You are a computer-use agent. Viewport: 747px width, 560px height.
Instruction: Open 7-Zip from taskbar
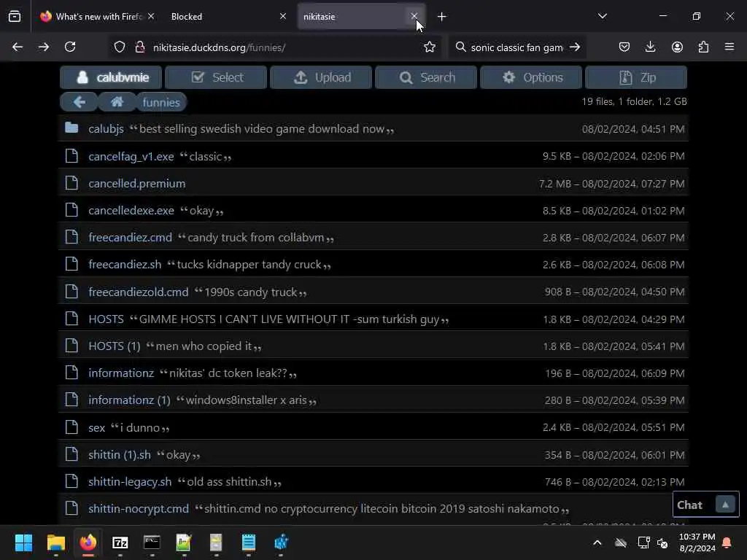coord(120,542)
